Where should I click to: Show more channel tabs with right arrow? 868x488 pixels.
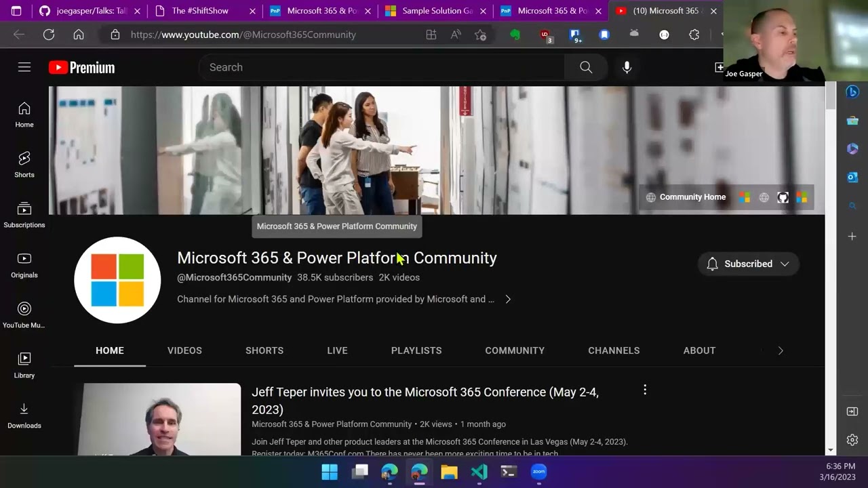781,350
